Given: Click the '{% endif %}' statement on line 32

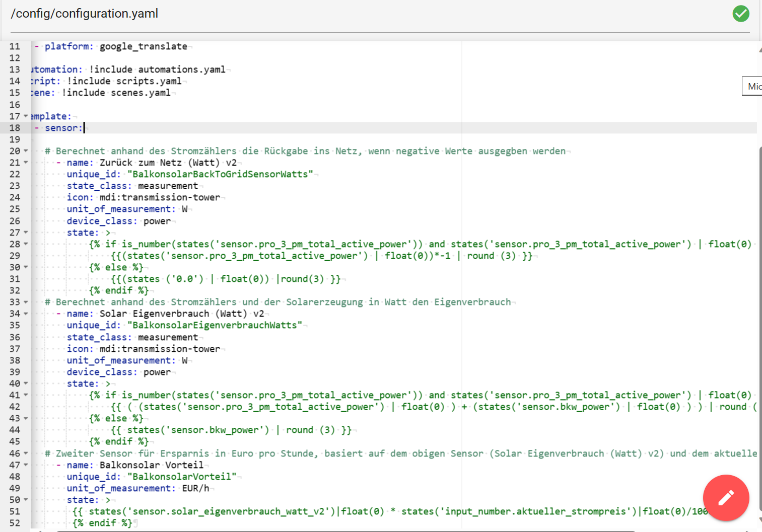Looking at the screenshot, I should click(x=119, y=290).
